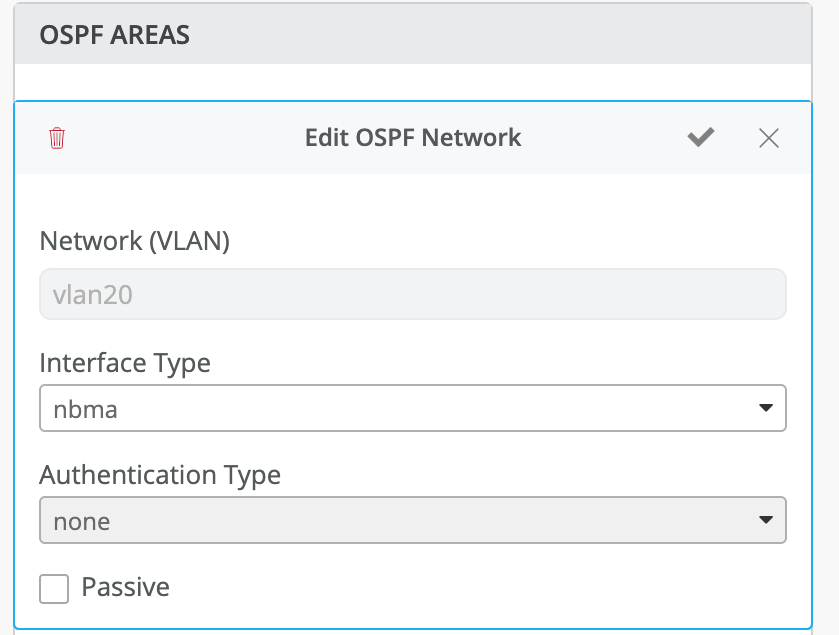Select the OSPF AREAS section header
839x635 pixels.
click(x=114, y=35)
